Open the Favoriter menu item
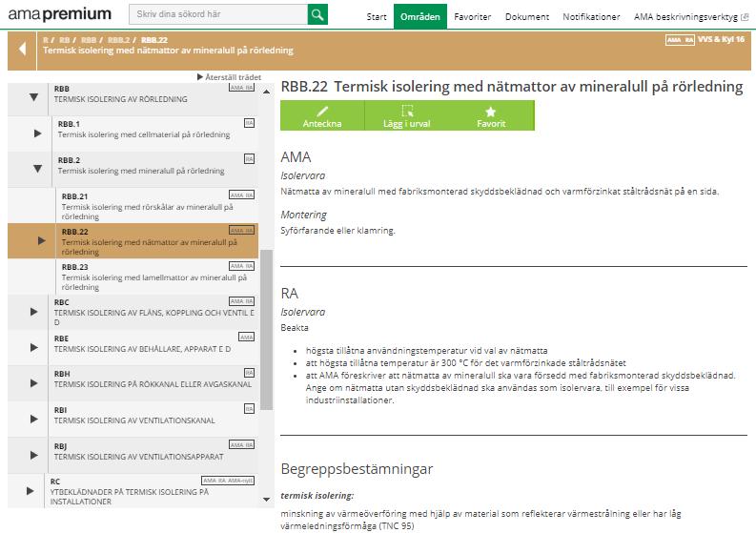This screenshot has height=533, width=756. coord(473,17)
